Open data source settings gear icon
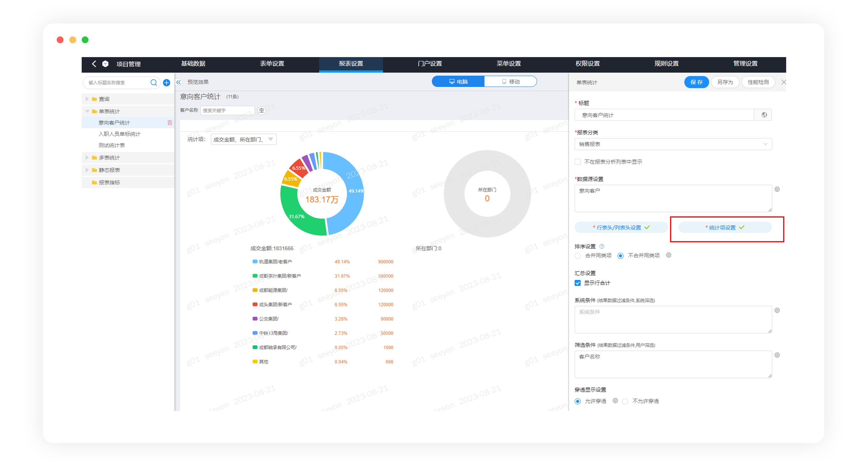Screen dimensions: 868x468 (777, 189)
